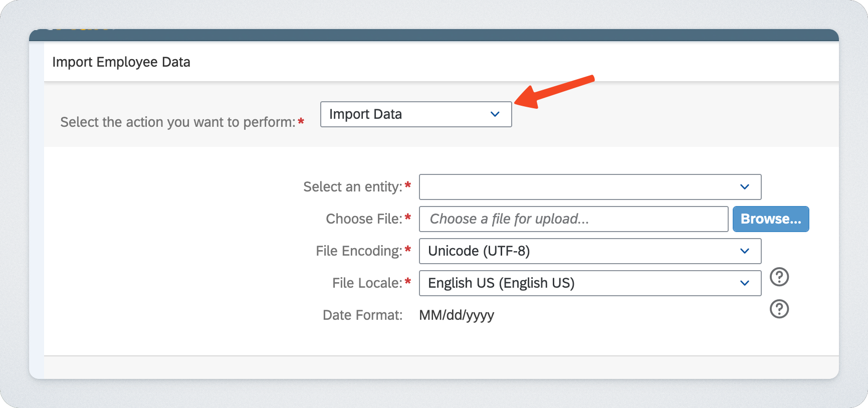
Task: Open help for File Locale field
Action: pos(779,277)
